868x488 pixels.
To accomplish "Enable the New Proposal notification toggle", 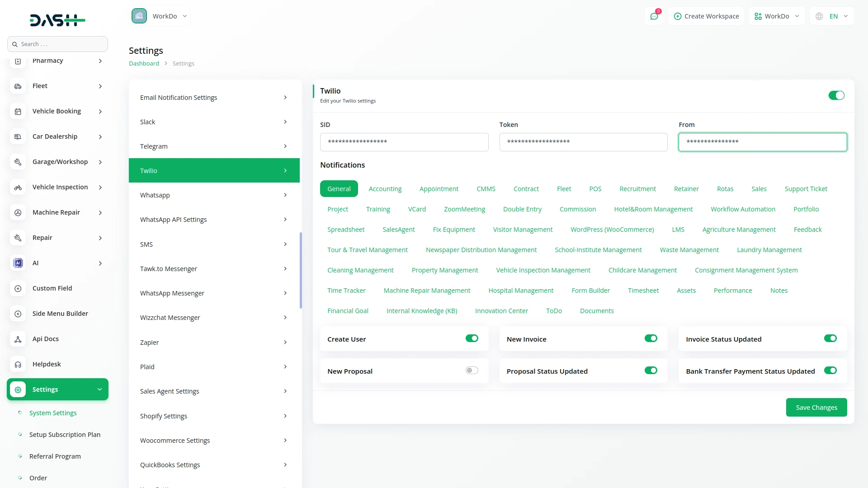I will pyautogui.click(x=472, y=371).
